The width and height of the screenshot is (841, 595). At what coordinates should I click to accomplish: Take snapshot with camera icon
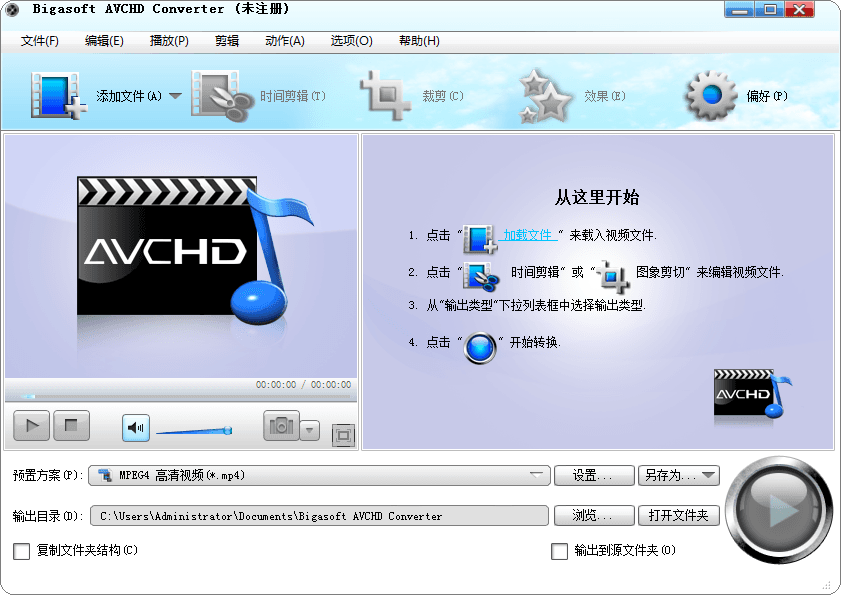(x=281, y=426)
